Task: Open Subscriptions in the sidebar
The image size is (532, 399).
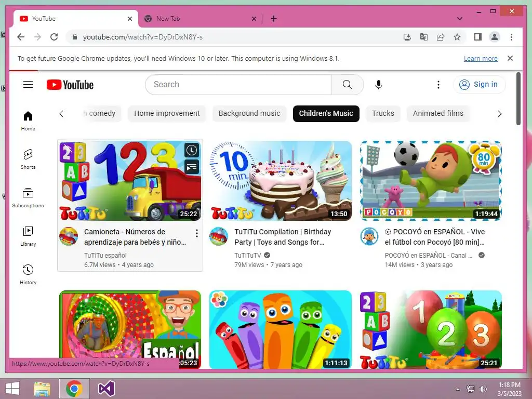Action: click(x=28, y=197)
